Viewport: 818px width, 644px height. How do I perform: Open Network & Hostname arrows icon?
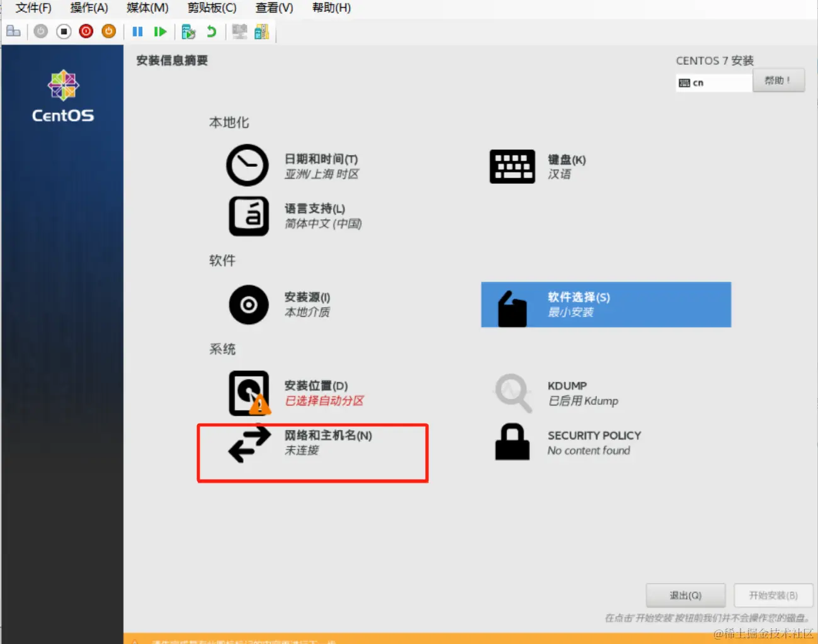tap(249, 444)
